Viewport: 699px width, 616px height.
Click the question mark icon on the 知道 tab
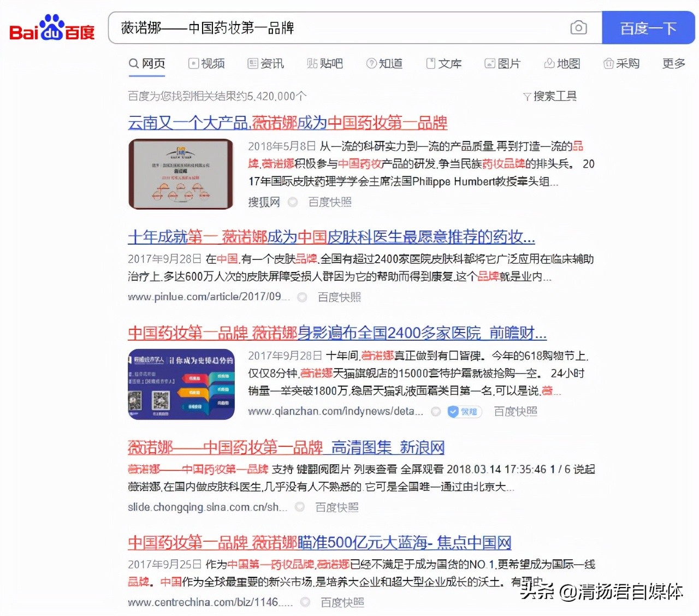371,63
